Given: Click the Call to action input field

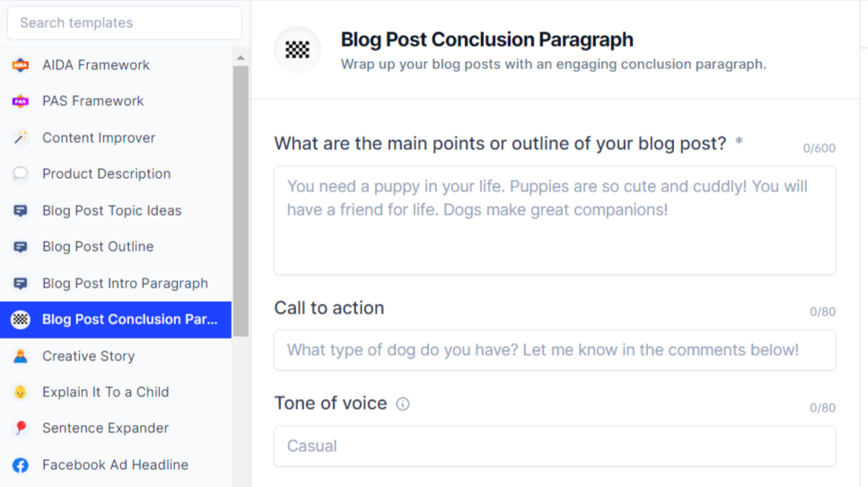Looking at the screenshot, I should [x=555, y=350].
